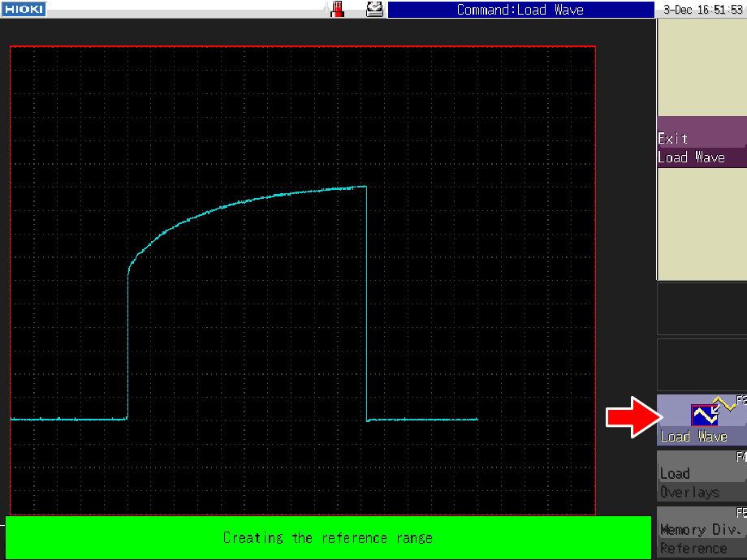This screenshot has height=560, width=747.
Task: Click the waveform icon on Load Wave key
Action: [705, 415]
